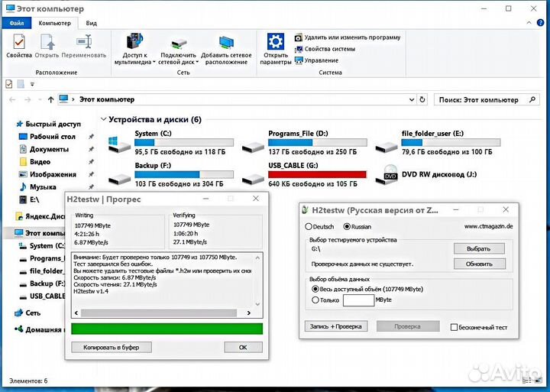Screen dimensions: 550x392
Task: Click Выбрать button in H2testw
Action: (x=479, y=248)
